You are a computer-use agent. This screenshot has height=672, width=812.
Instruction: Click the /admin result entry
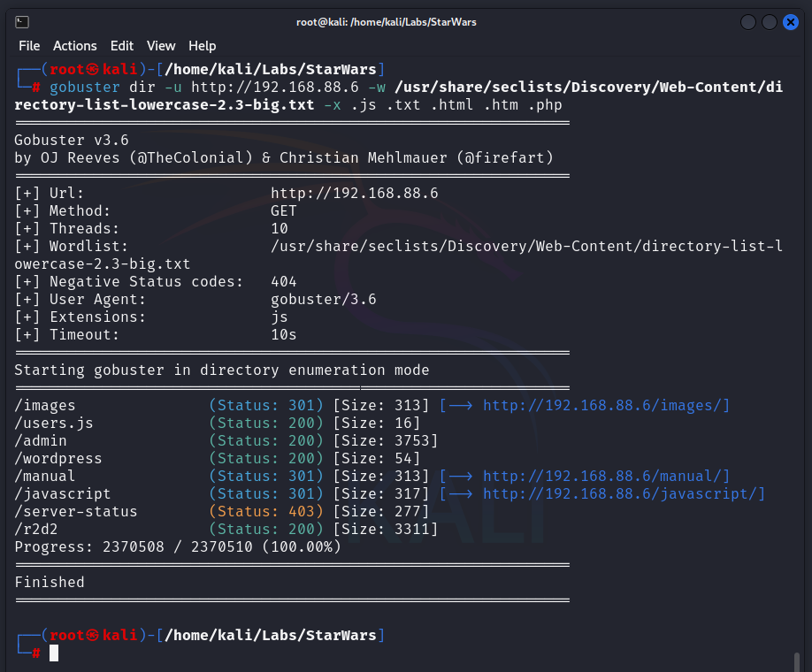click(x=41, y=440)
